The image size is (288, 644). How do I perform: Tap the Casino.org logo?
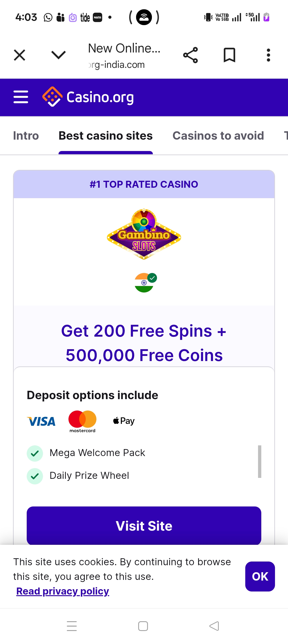click(88, 97)
